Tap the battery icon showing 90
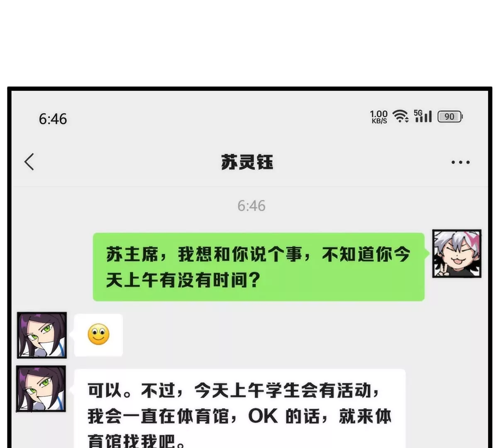Viewport: 498px width, 448px height. (x=450, y=117)
